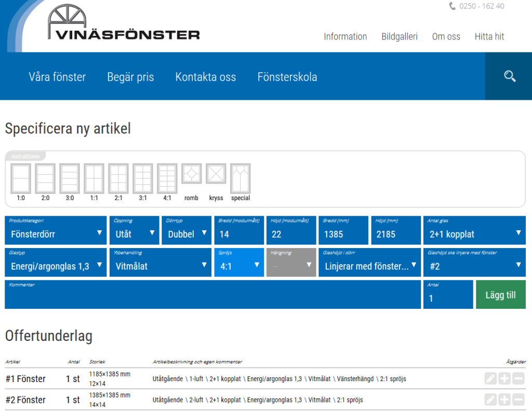Open the Glastyp dropdown
Screen dimensions: 532x418
(56, 262)
